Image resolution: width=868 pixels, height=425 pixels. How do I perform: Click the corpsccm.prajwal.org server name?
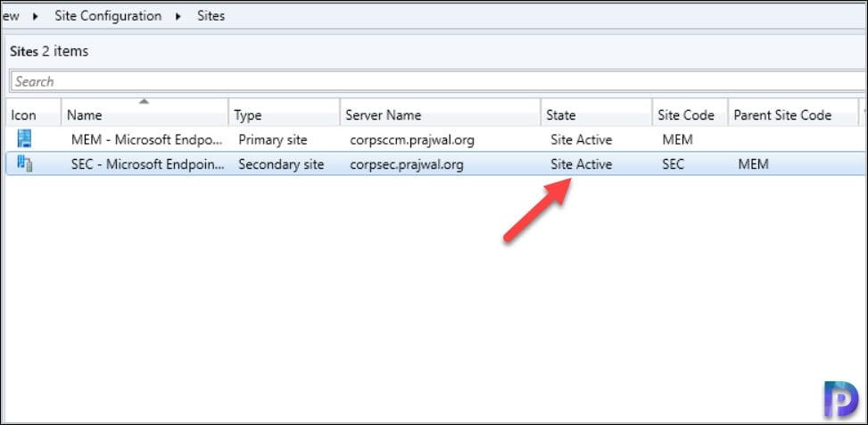(x=412, y=140)
